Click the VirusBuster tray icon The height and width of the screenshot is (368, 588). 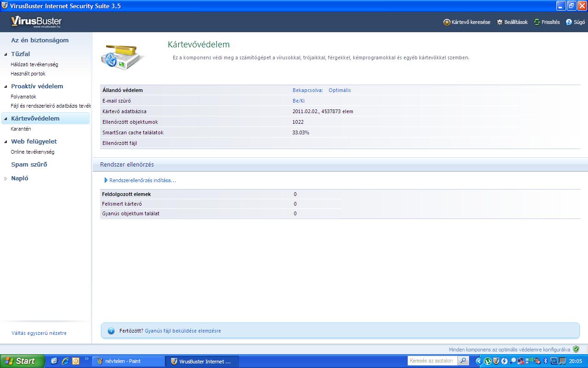[x=496, y=361]
